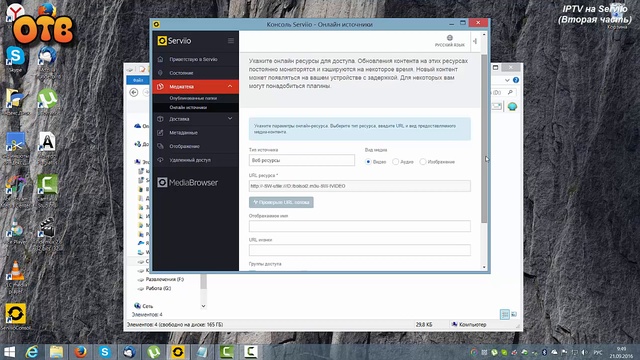Select the Аудио media radio button
Image resolution: width=640 pixels, height=360 pixels.
click(395, 162)
